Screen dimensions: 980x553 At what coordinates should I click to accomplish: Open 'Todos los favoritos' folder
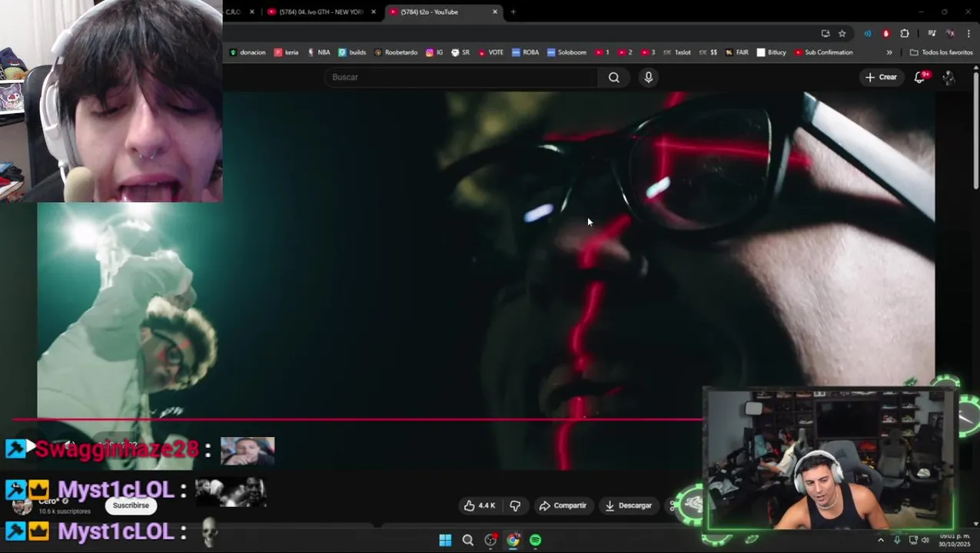(942, 52)
